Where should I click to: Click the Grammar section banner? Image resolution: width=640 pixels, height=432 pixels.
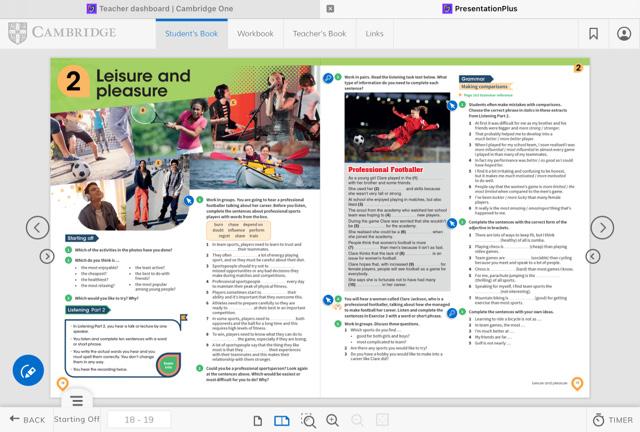coord(476,79)
